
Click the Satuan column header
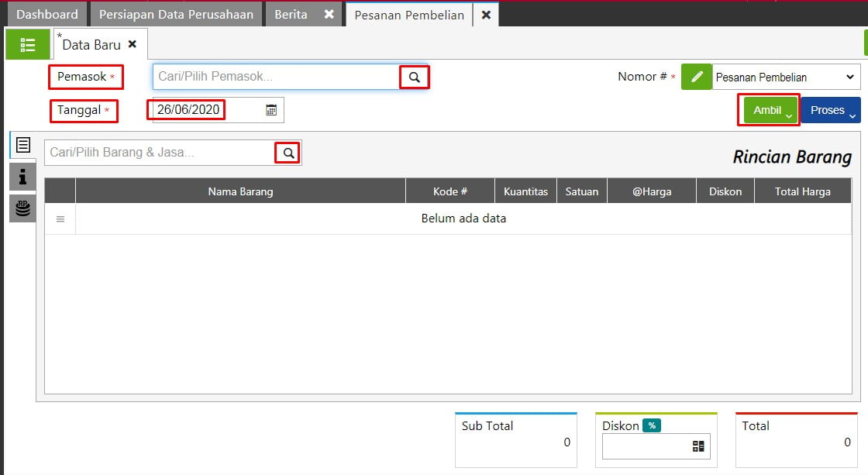(x=582, y=191)
